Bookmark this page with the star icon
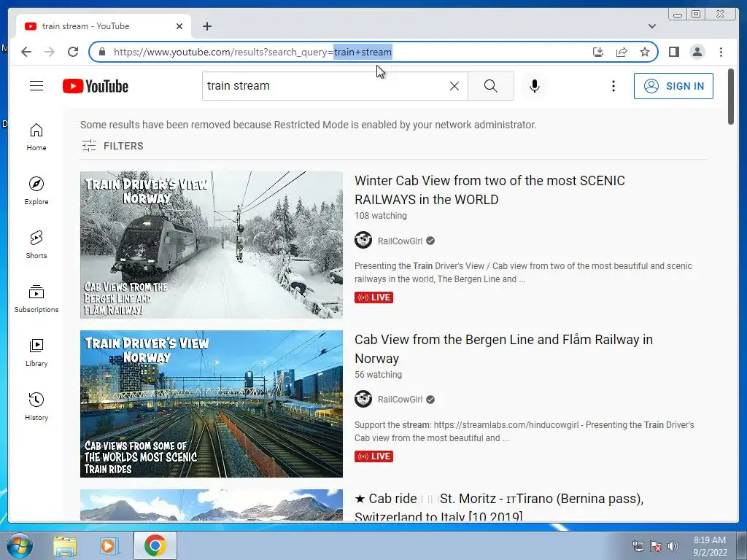The width and height of the screenshot is (747, 560). tap(645, 52)
